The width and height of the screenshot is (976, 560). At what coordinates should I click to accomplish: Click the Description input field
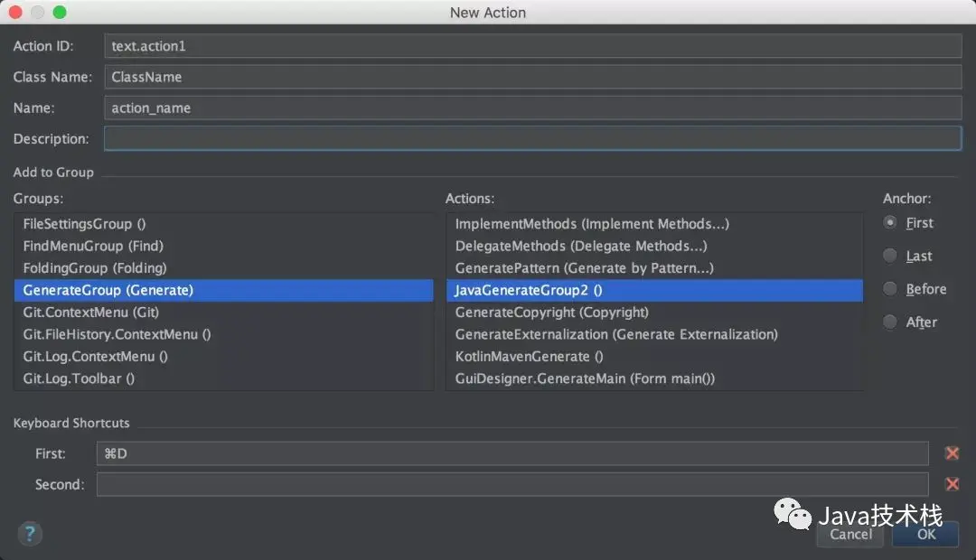tap(532, 138)
